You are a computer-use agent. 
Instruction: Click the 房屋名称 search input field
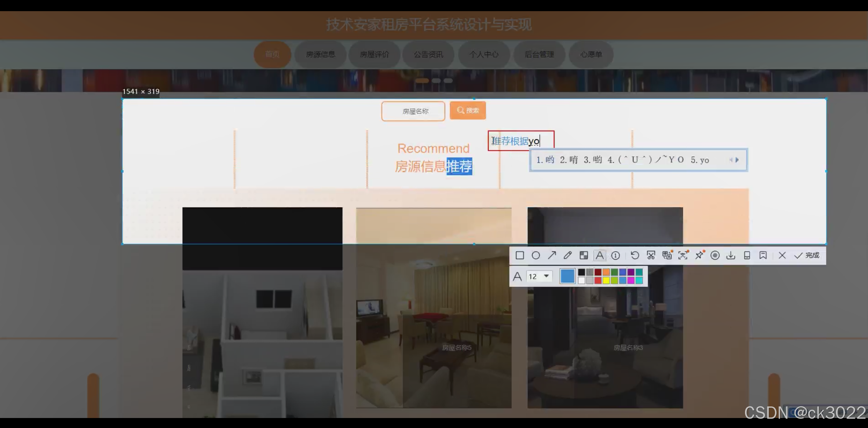pyautogui.click(x=413, y=111)
